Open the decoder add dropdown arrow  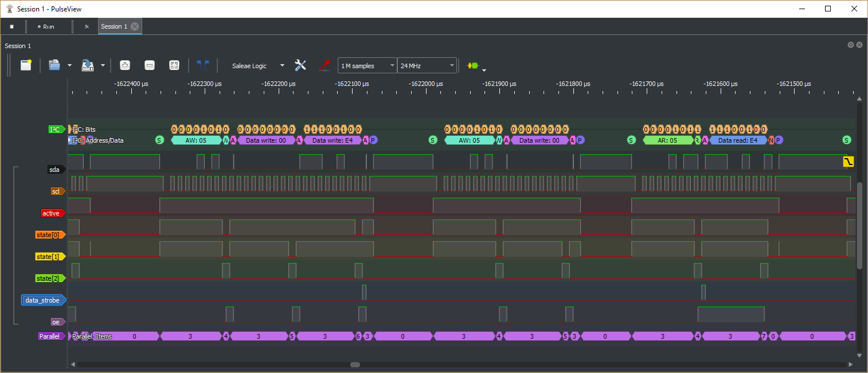tap(484, 70)
